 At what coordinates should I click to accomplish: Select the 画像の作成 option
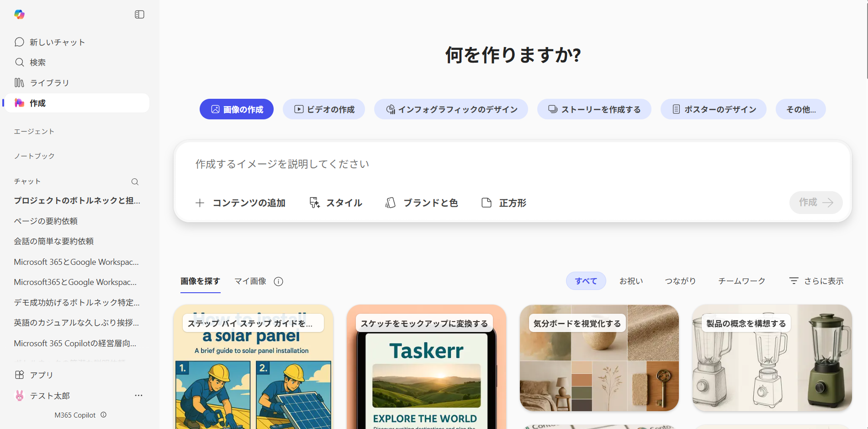(237, 109)
